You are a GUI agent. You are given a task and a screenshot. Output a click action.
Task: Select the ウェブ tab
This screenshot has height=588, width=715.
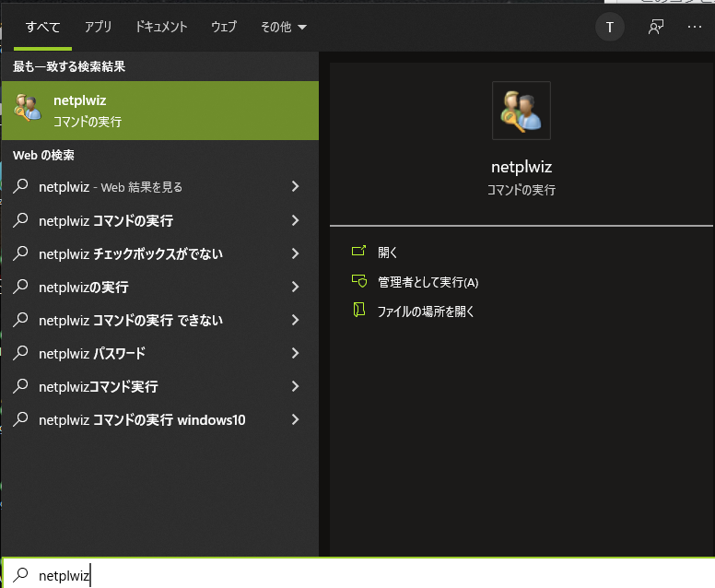[x=223, y=28]
